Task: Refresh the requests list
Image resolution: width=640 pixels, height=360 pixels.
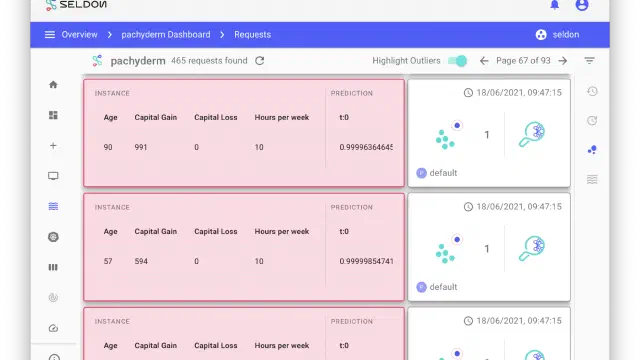Action: coord(260,61)
